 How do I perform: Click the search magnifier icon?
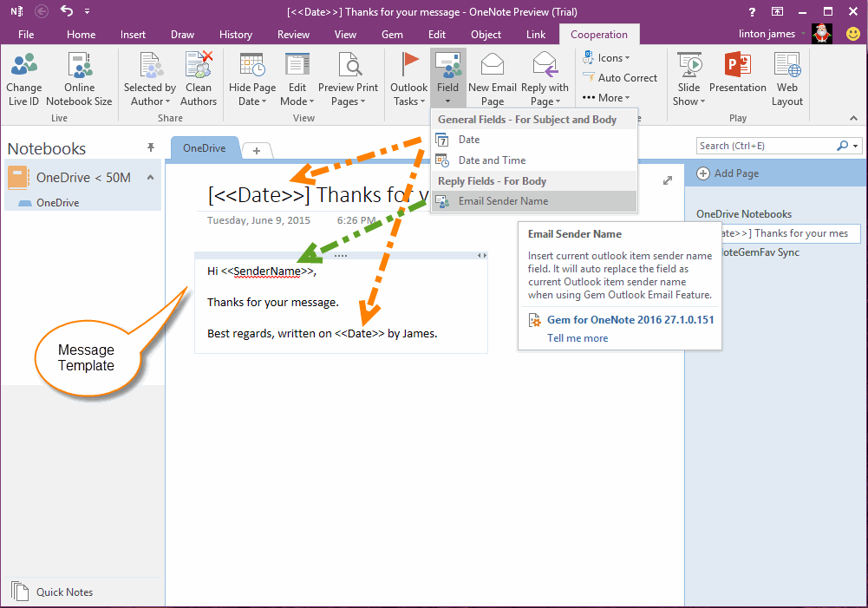click(x=842, y=146)
